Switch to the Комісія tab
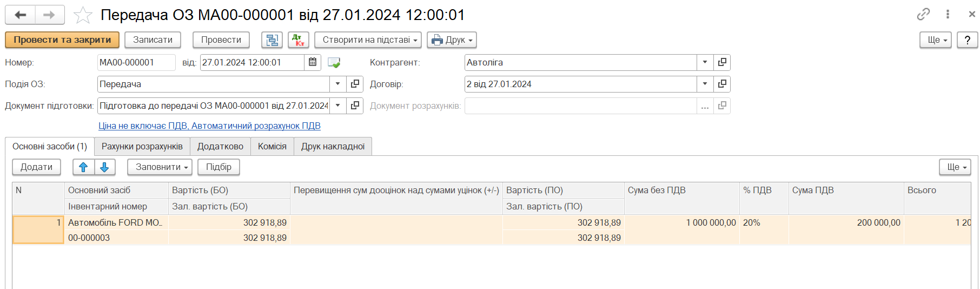Viewport: 980px width, 289px height. click(x=272, y=147)
